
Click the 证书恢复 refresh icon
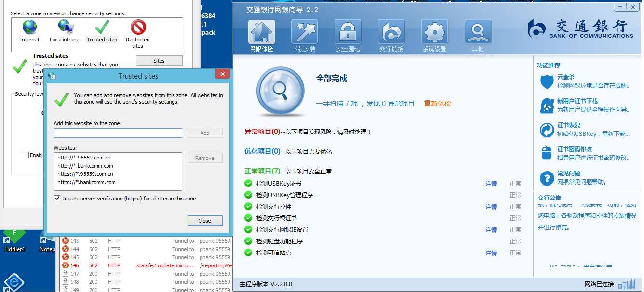tap(547, 130)
